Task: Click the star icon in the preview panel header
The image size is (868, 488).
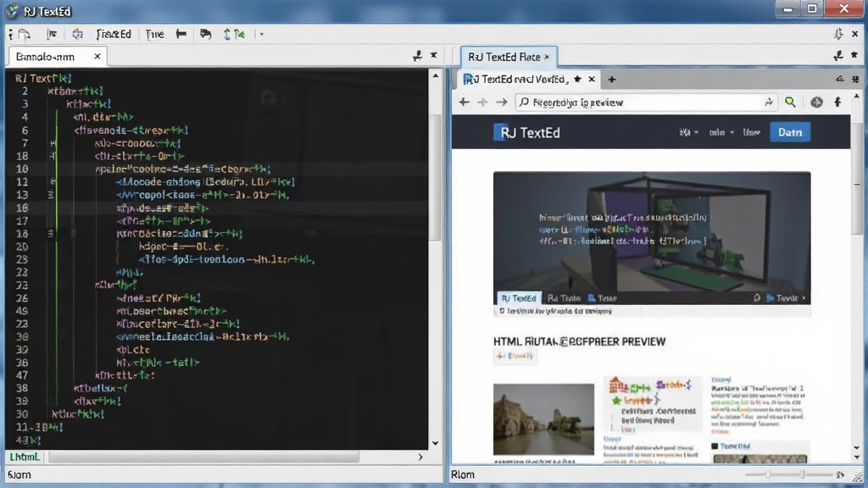Action: click(854, 55)
